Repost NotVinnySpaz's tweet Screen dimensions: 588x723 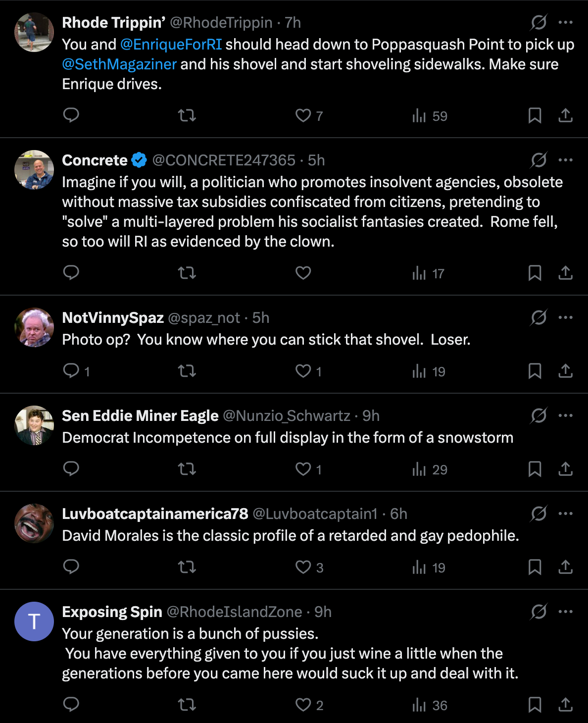[x=187, y=371]
